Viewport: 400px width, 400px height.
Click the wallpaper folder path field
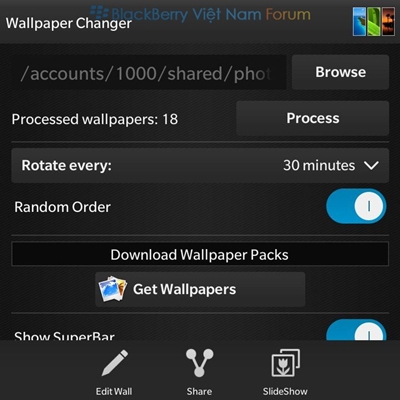click(x=149, y=72)
